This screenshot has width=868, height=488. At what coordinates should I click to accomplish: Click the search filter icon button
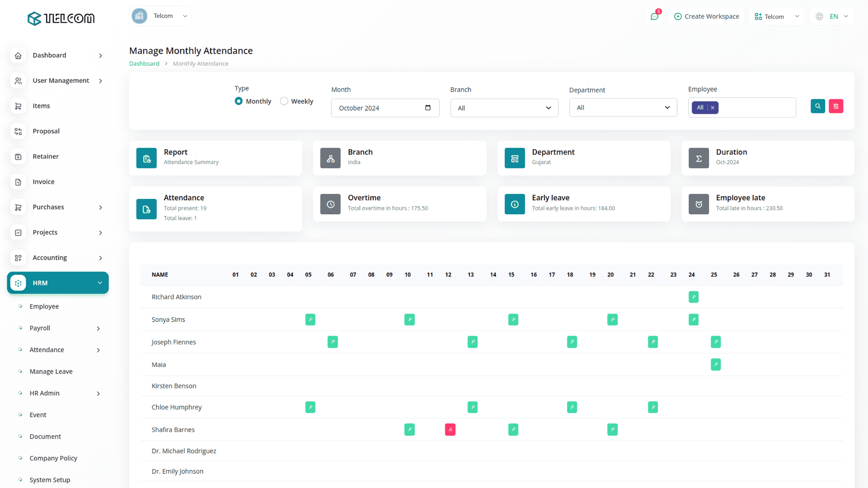point(817,106)
